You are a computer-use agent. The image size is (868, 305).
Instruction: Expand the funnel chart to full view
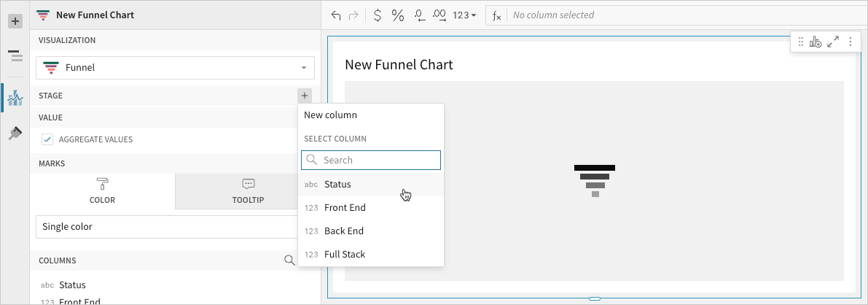pyautogui.click(x=833, y=42)
